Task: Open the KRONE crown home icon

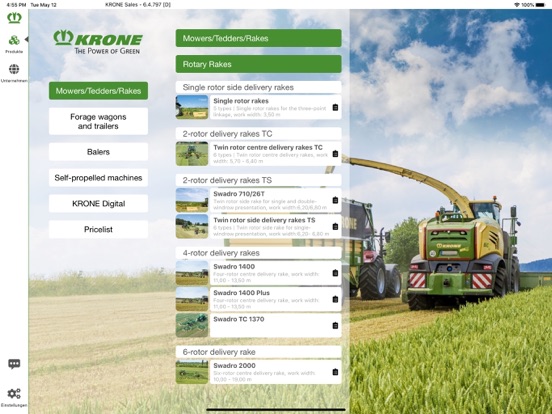Action: (x=14, y=18)
